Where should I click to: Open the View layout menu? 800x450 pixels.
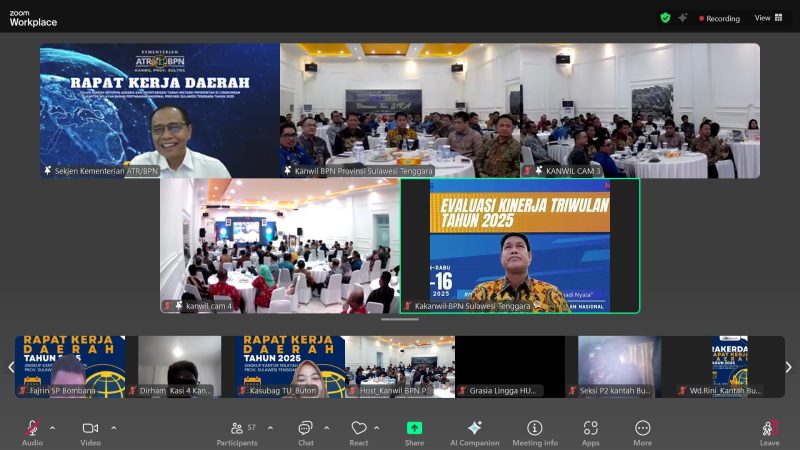[x=768, y=18]
